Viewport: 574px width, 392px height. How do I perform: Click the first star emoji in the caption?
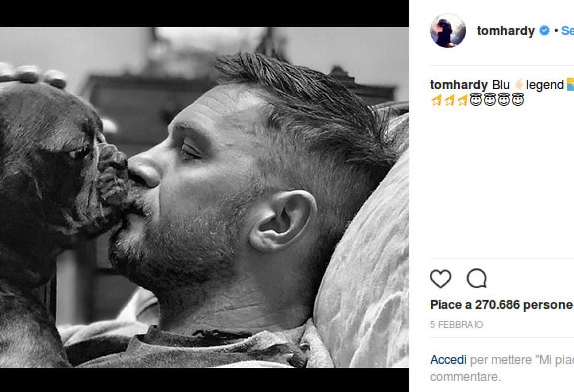(x=436, y=101)
